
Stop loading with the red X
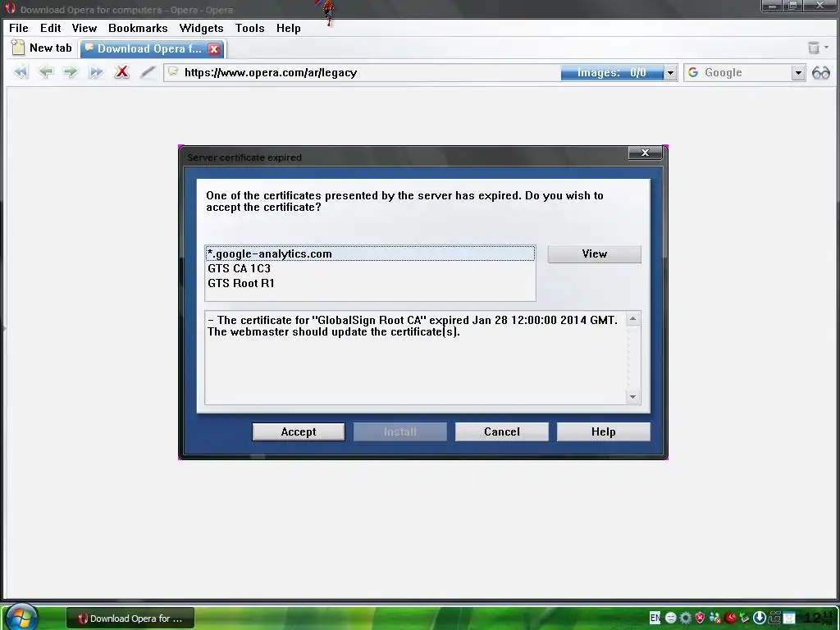pos(122,72)
